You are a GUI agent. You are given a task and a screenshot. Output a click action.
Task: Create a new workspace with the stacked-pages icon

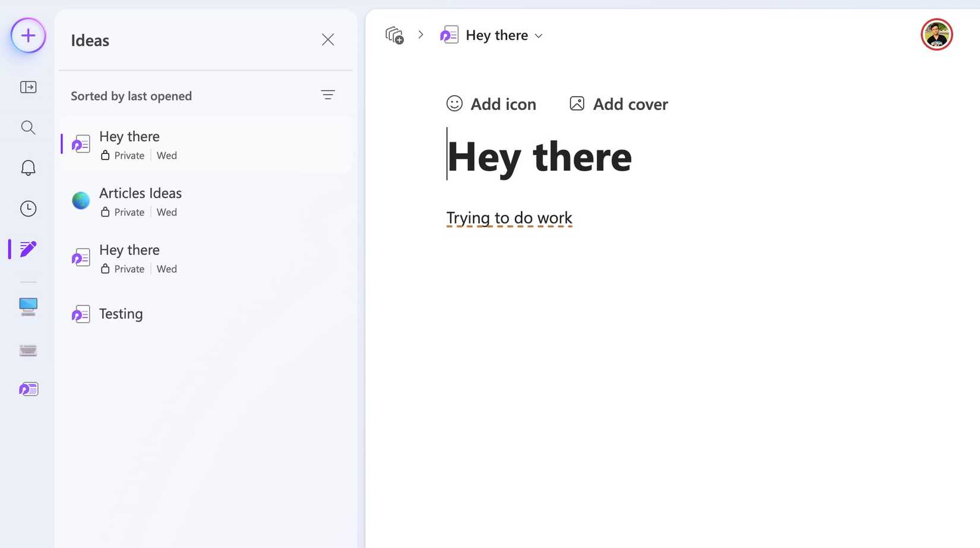(x=395, y=34)
